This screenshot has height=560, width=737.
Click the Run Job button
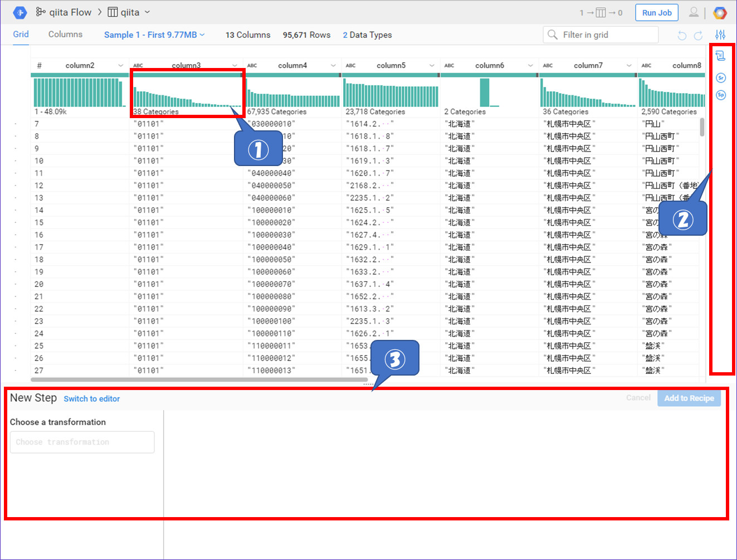657,13
